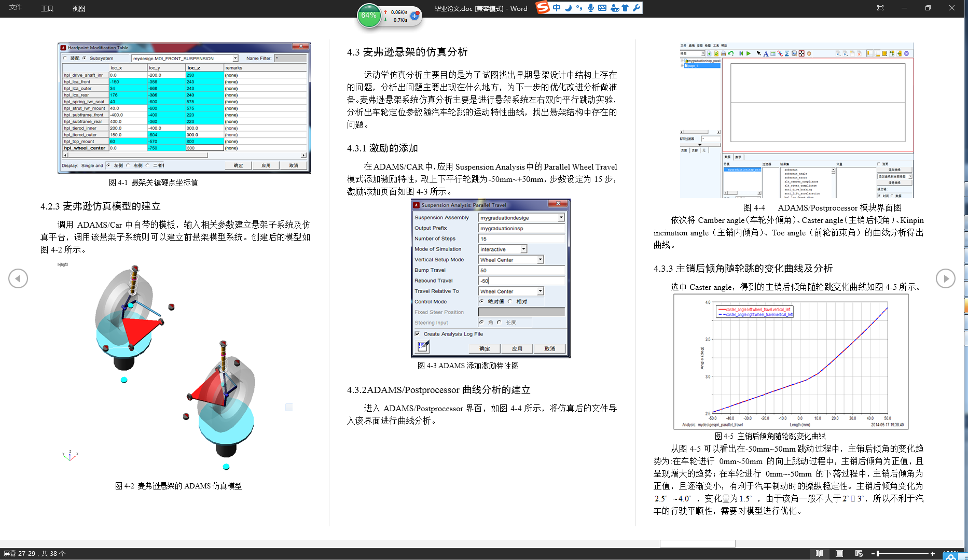This screenshot has width=968, height=560.
Task: Open the 文件 menu
Action: [x=16, y=8]
